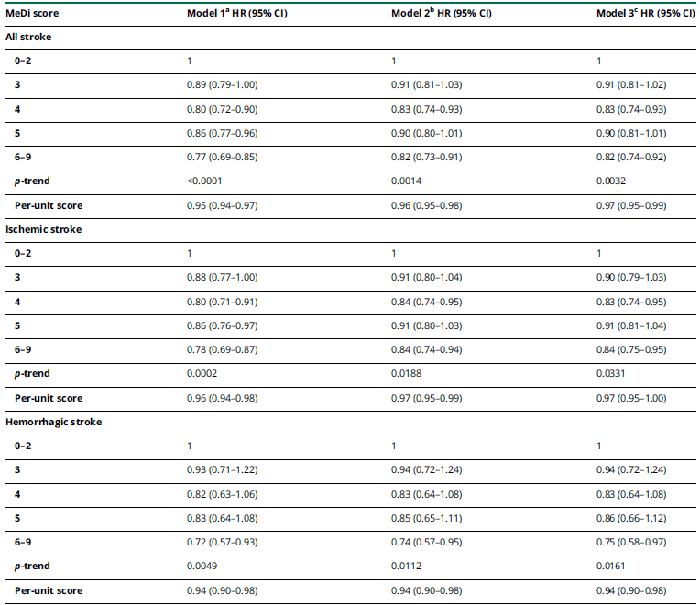Screen dimensions: 700x605
Task: Click the p-trend value 0.0014
Action: [x=406, y=181]
